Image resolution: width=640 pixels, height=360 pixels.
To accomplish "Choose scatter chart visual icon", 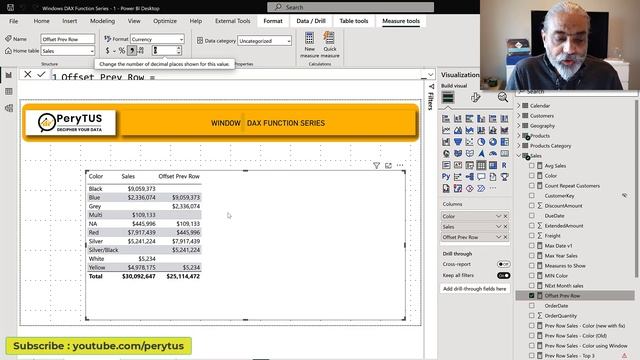I will click(x=469, y=142).
